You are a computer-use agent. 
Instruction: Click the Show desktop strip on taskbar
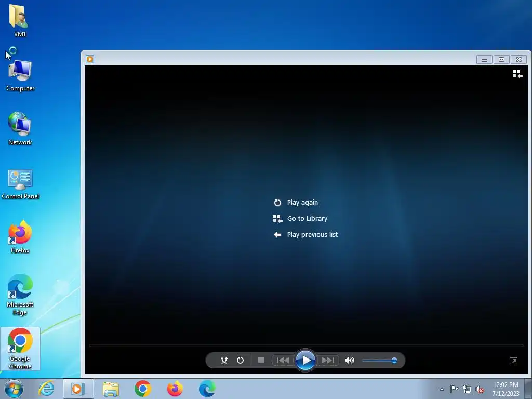tap(528, 389)
